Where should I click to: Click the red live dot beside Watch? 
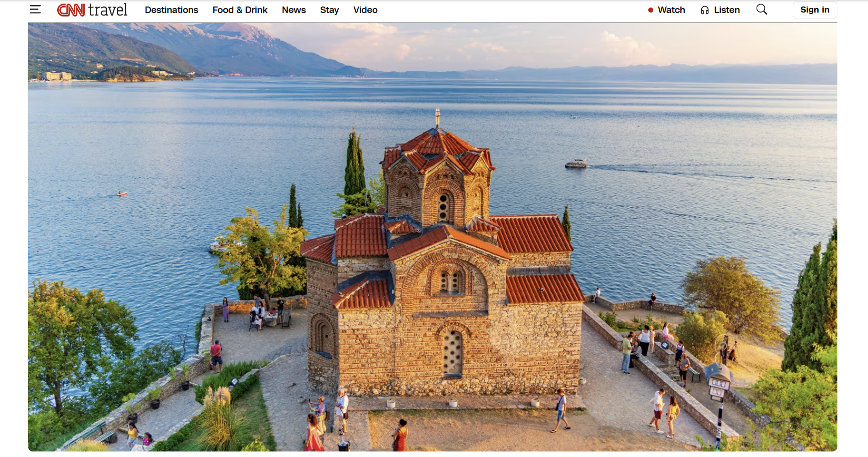pos(650,10)
